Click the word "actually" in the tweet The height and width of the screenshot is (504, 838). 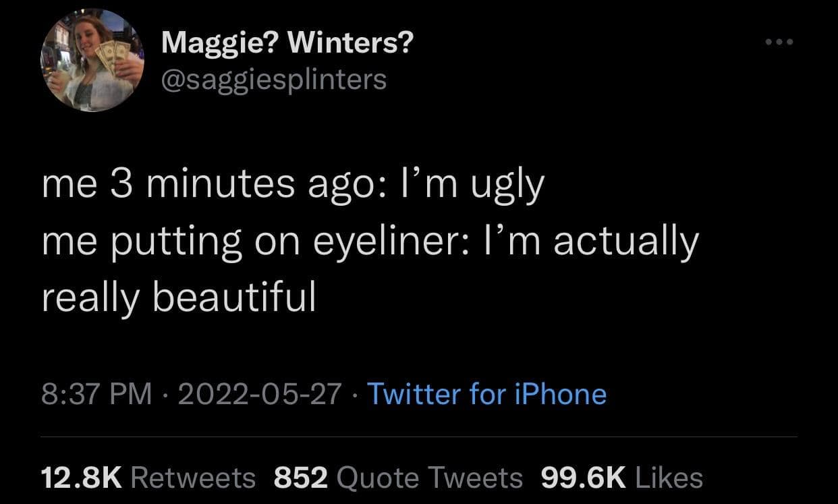(625, 242)
